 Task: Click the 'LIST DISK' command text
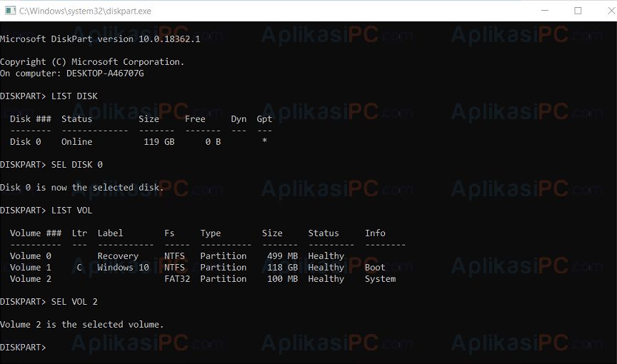[x=74, y=96]
